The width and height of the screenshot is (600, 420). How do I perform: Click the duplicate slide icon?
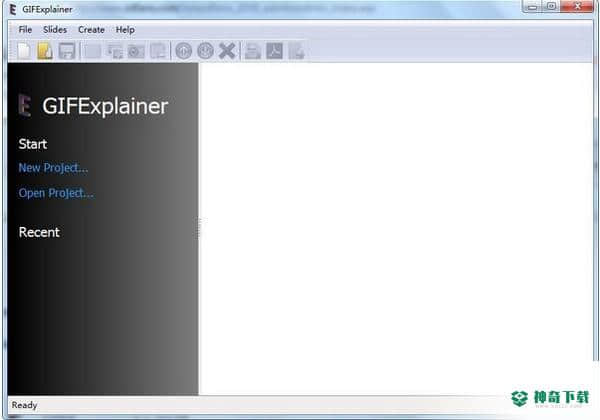tap(158, 51)
